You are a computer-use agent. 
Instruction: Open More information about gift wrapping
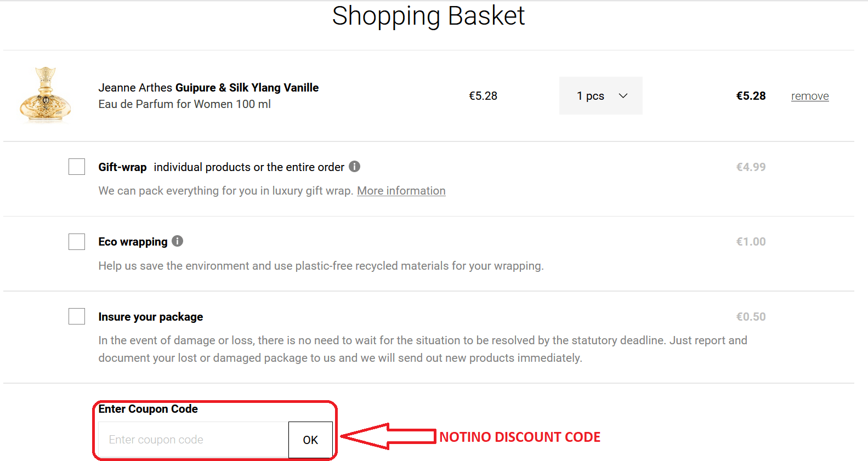401,190
